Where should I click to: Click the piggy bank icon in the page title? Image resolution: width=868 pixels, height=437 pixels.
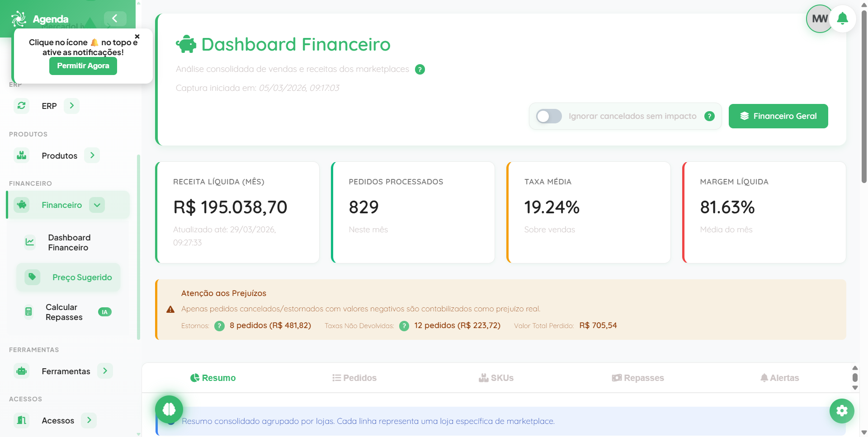click(x=186, y=44)
